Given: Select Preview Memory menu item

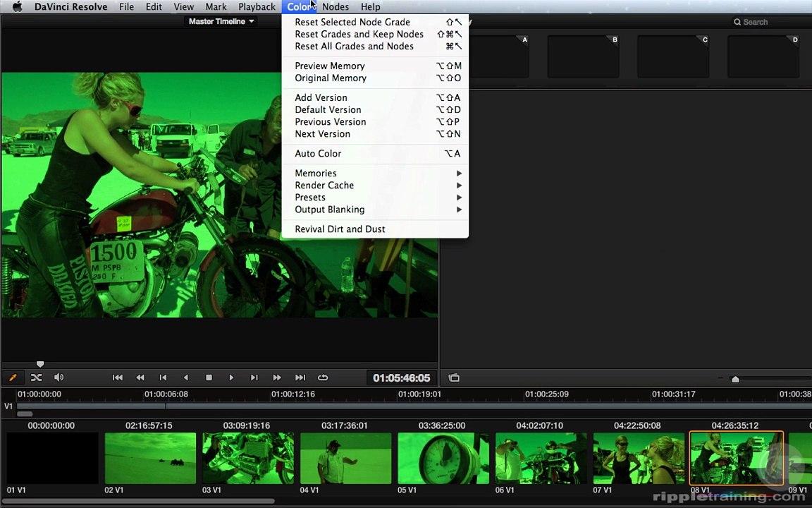Looking at the screenshot, I should click(375, 66).
